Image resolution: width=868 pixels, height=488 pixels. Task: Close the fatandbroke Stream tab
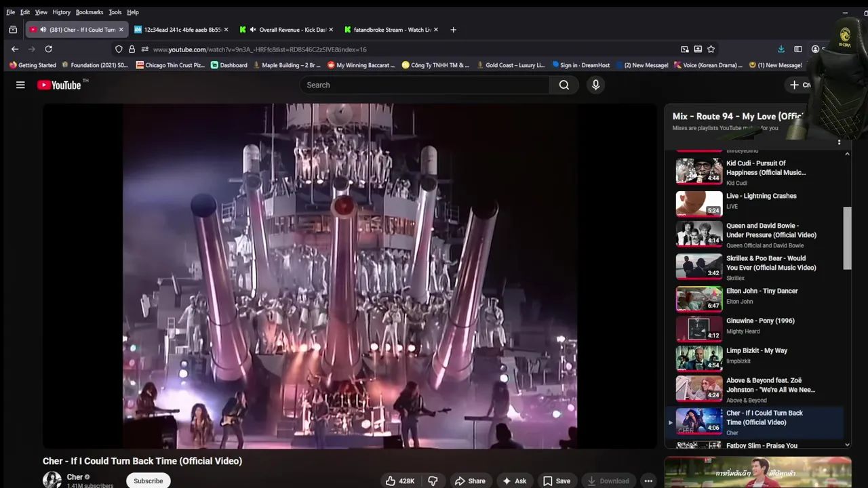436,30
